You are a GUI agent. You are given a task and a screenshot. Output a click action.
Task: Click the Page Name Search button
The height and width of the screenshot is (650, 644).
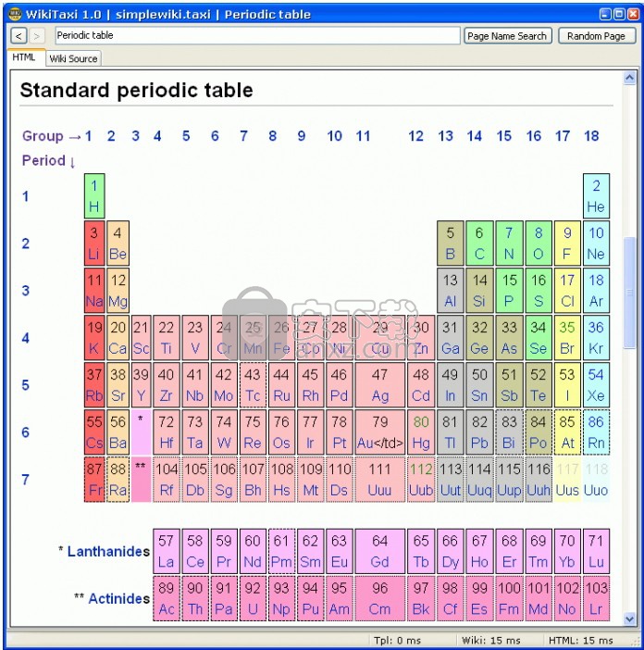pyautogui.click(x=507, y=36)
